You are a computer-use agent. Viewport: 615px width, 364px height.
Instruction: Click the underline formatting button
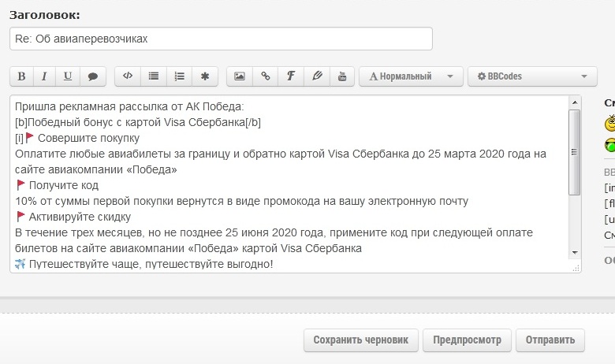[x=68, y=76]
